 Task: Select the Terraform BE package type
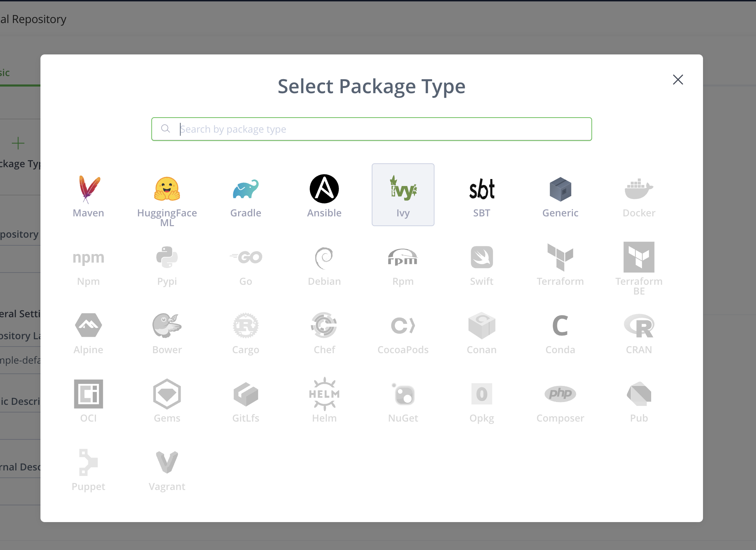click(x=639, y=263)
